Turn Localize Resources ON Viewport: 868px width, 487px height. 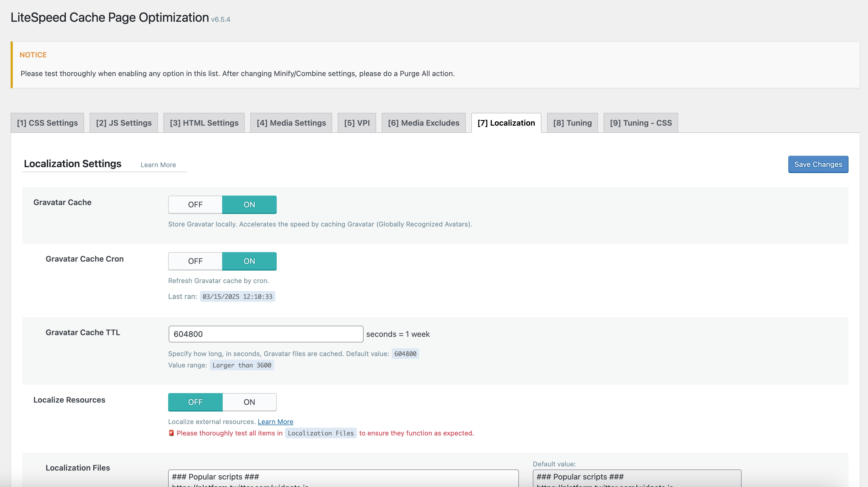(x=249, y=402)
